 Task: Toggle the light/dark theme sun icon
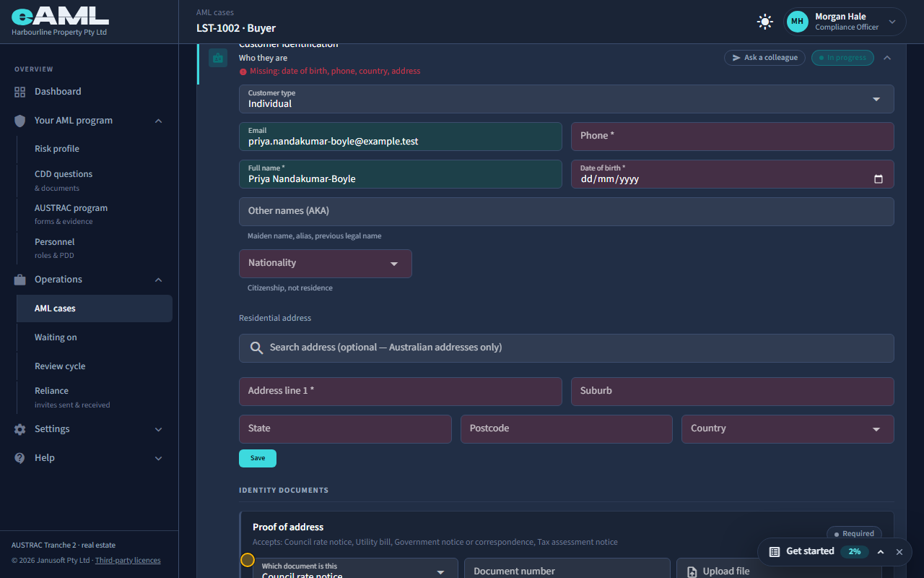point(764,22)
